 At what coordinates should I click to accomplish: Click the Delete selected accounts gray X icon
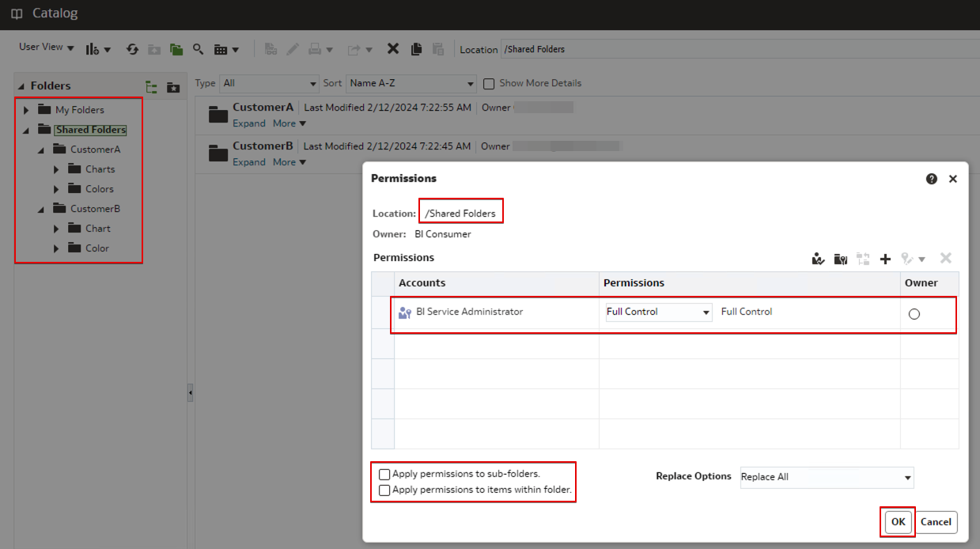(945, 258)
